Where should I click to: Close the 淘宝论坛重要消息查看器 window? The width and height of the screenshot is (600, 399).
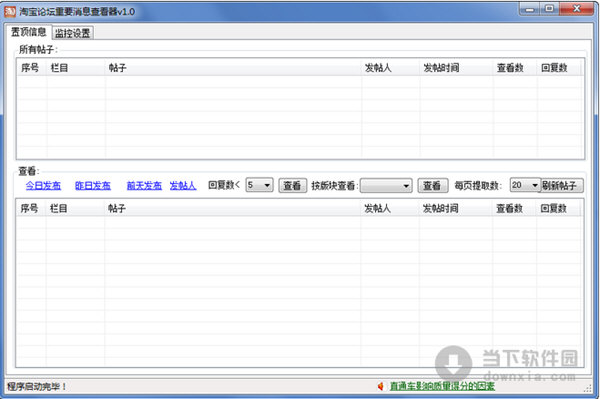coord(577,9)
